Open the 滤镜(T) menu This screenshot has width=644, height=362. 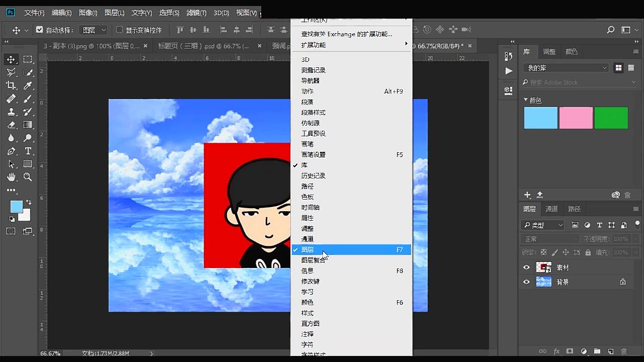click(x=196, y=13)
